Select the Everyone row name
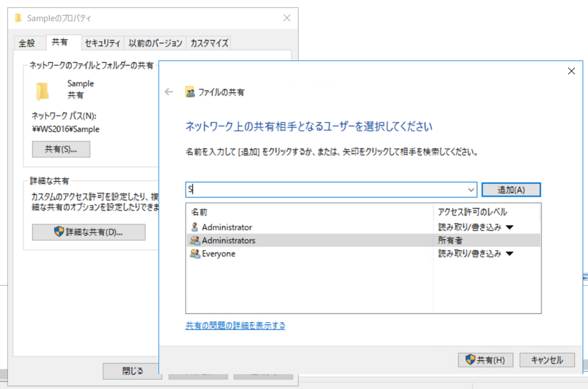This screenshot has width=588, height=389. 218,254
